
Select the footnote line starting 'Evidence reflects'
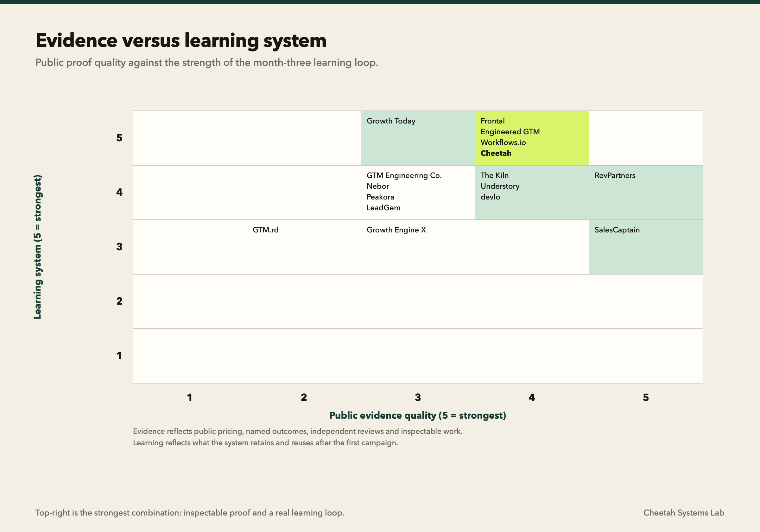point(298,431)
